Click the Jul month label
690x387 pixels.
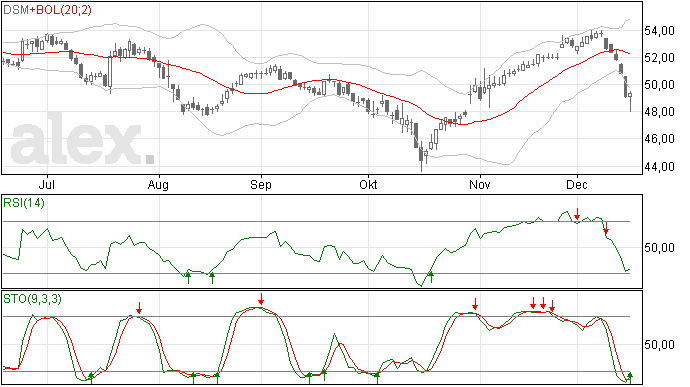click(x=47, y=184)
